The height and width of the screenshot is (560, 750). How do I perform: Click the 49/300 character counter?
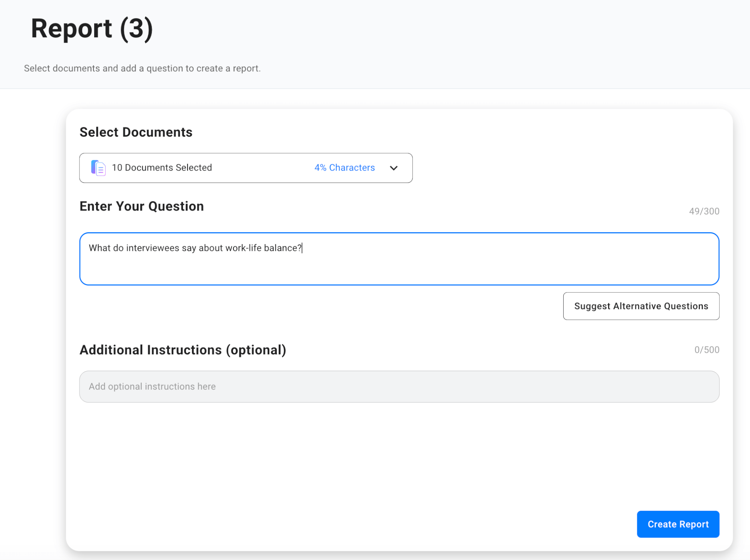click(704, 211)
